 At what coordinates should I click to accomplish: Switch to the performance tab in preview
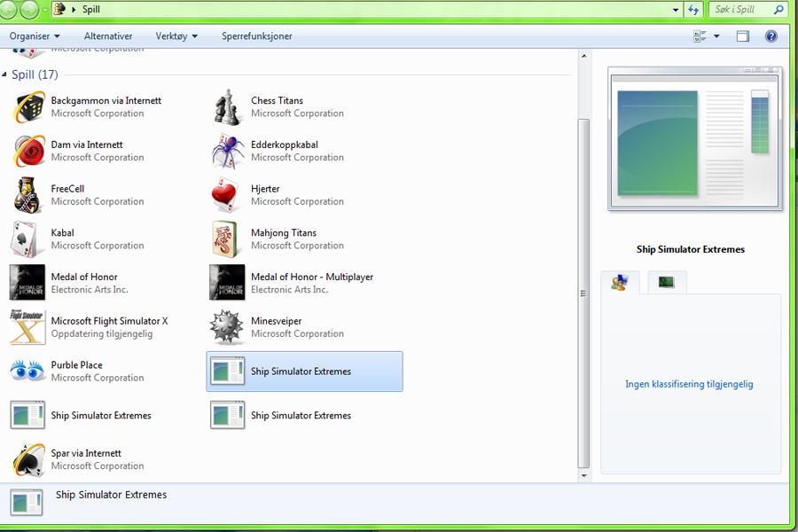(x=667, y=282)
